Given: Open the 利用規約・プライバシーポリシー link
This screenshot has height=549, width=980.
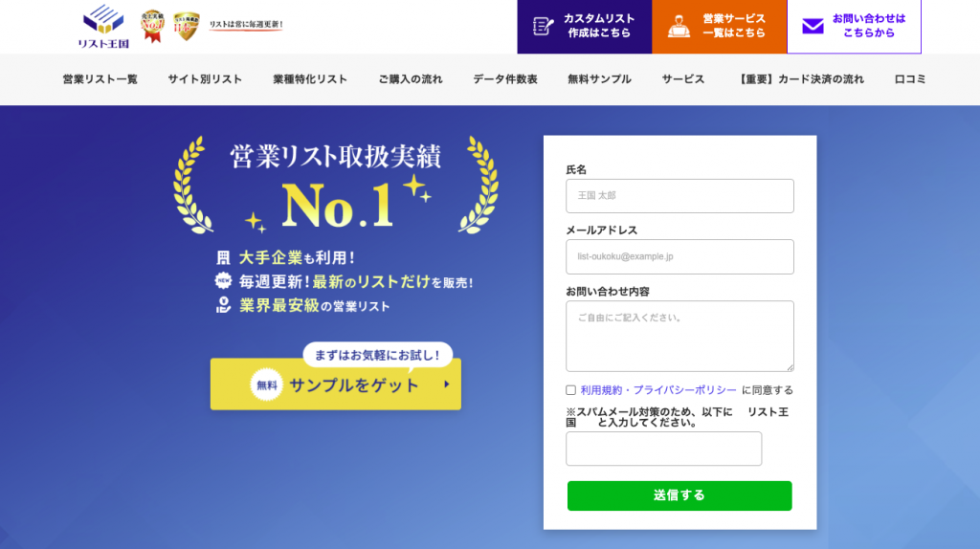Looking at the screenshot, I should point(658,390).
